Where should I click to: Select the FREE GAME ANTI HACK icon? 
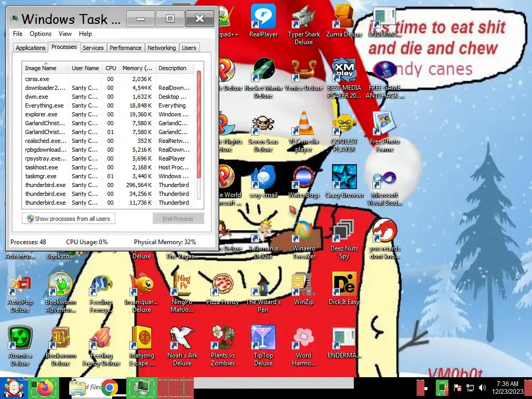(384, 78)
